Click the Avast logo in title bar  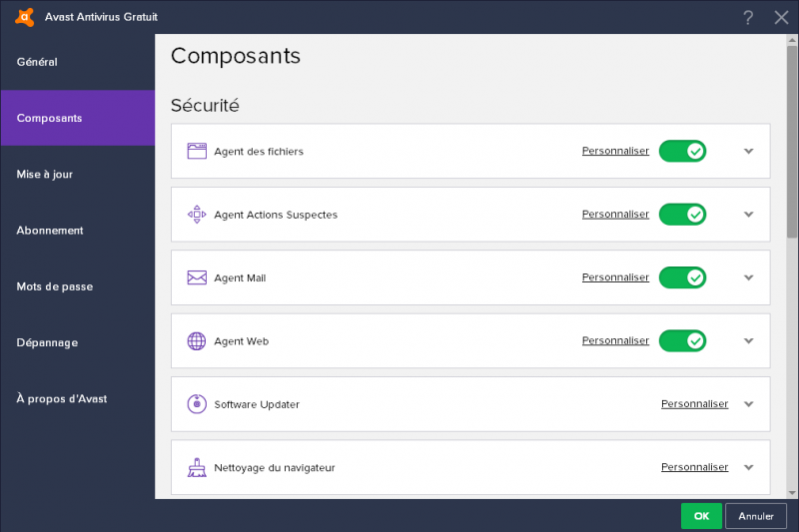(x=24, y=17)
